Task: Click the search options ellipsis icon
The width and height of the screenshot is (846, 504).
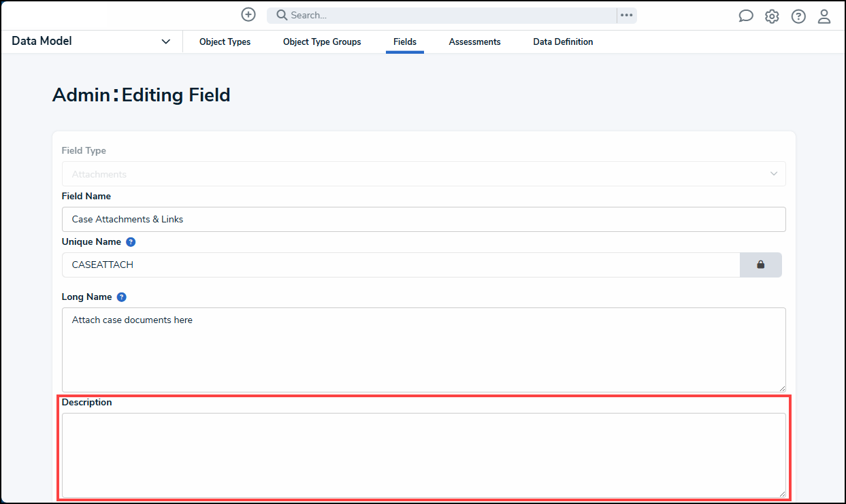Action: tap(626, 15)
